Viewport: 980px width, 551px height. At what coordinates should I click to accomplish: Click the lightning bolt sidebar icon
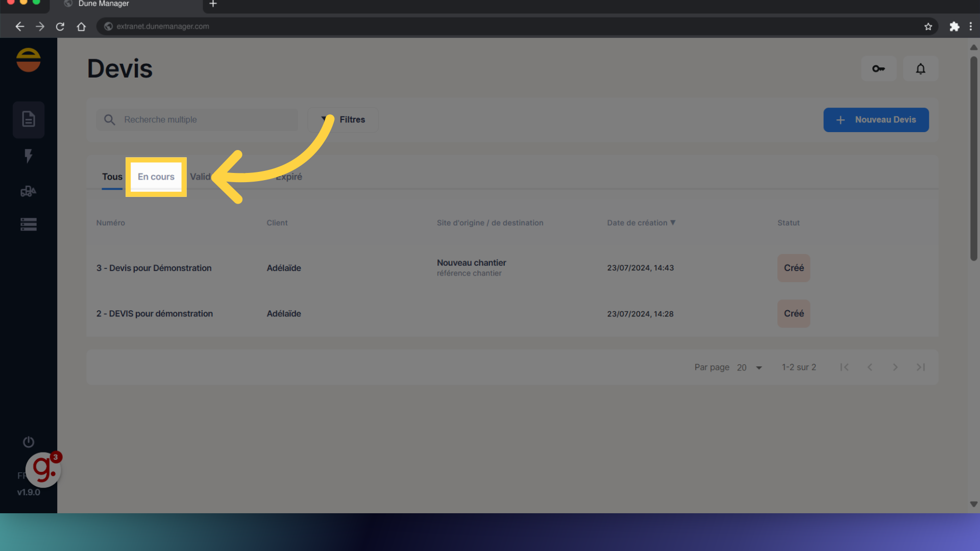[x=29, y=156]
